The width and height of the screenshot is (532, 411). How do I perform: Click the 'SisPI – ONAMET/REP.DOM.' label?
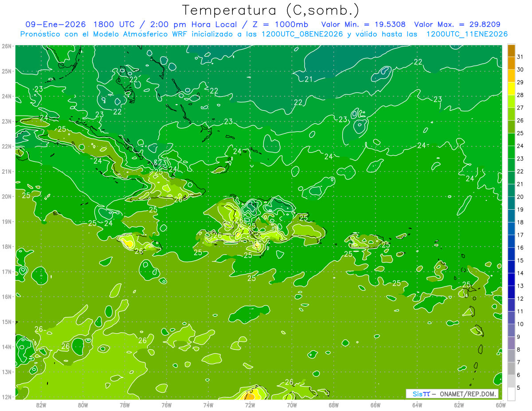(x=452, y=394)
